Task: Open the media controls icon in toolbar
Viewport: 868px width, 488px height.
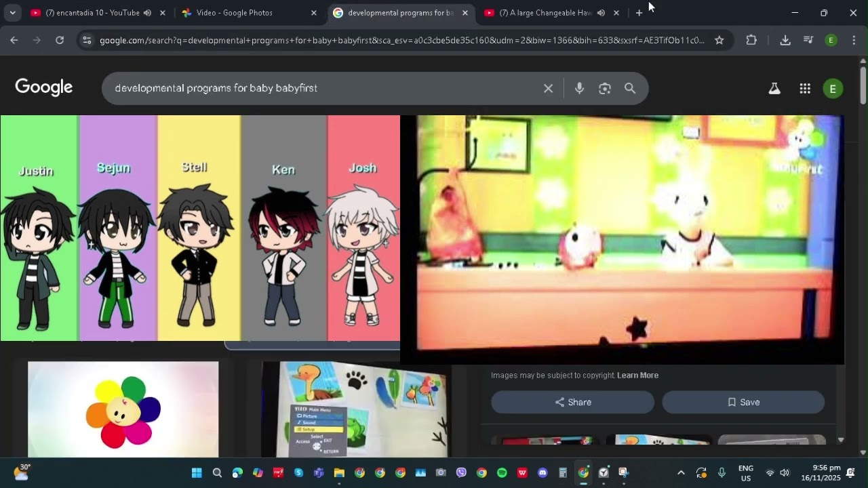Action: pos(808,41)
